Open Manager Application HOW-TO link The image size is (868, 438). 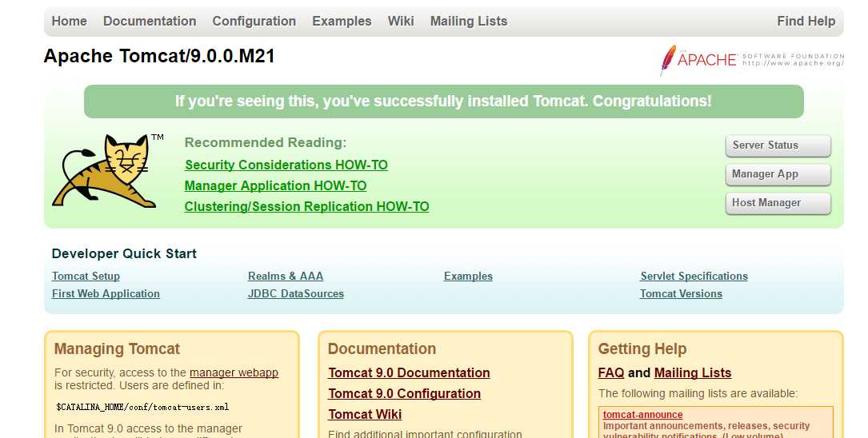point(276,185)
